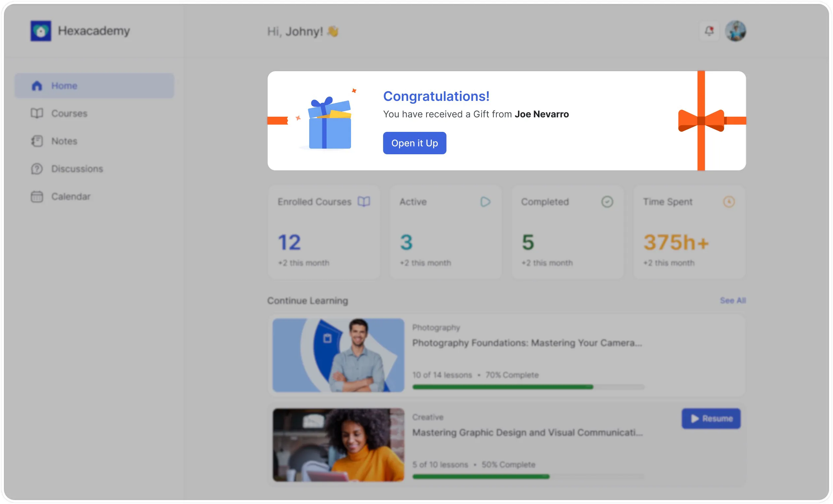Go to Home in sidebar
The height and width of the screenshot is (504, 833).
tap(94, 86)
